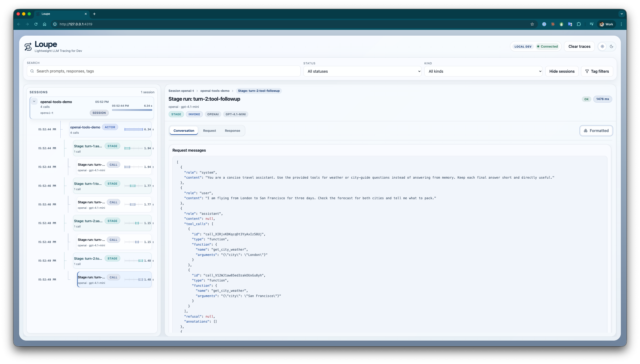Click the Clear traces button
The width and height of the screenshot is (640, 364).
(579, 46)
